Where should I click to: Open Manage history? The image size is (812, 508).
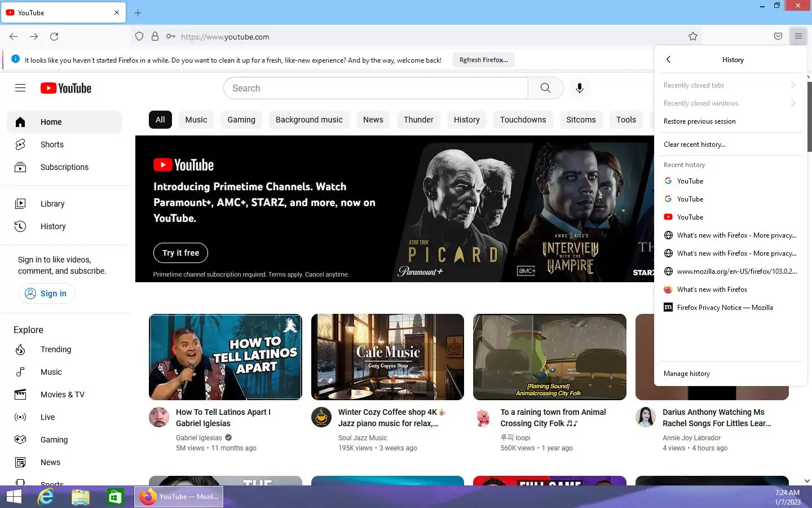(x=730, y=374)
